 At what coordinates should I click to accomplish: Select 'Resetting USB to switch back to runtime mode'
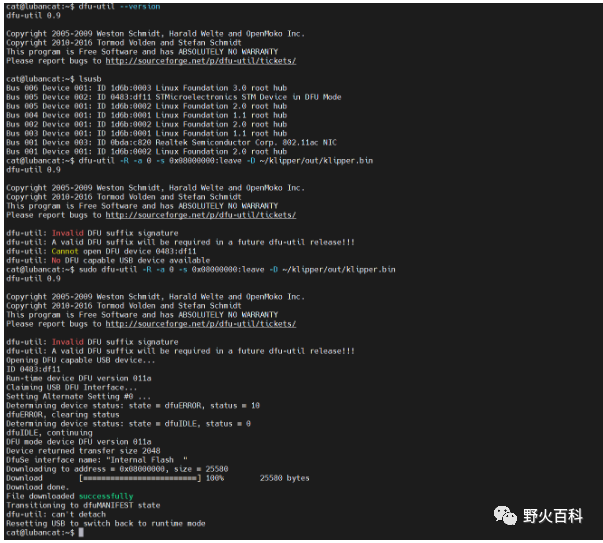tap(106, 523)
